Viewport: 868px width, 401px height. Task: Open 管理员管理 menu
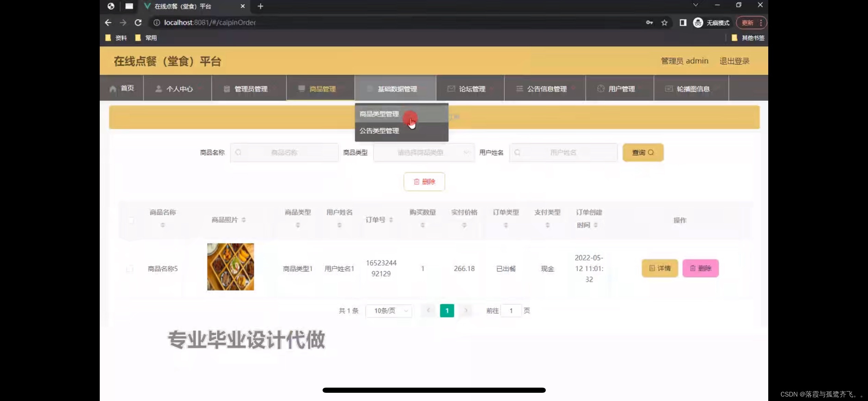click(x=249, y=88)
